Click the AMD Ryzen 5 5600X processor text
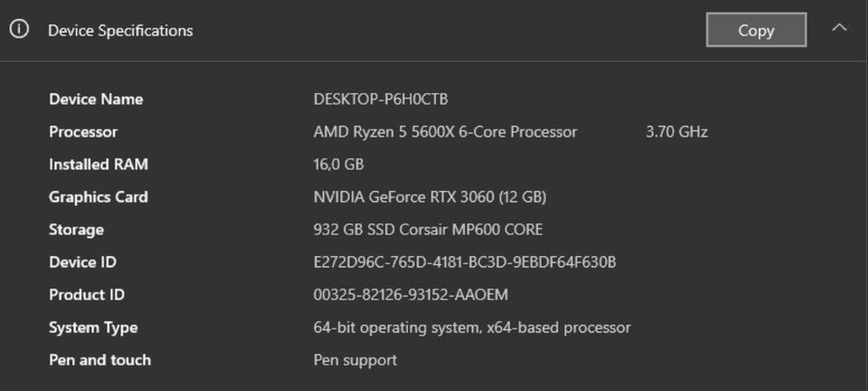Image resolution: width=868 pixels, height=391 pixels. 445,132
